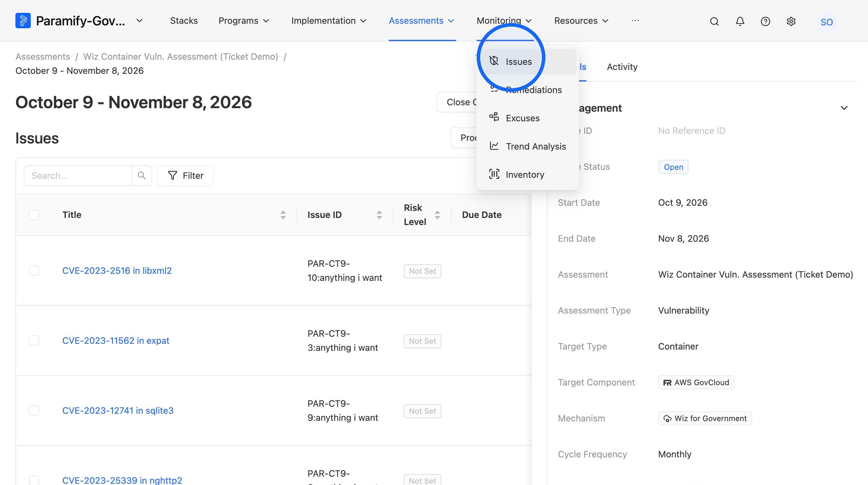
Task: Click the Wiz for Government mechanism tag
Action: pyautogui.click(x=705, y=418)
